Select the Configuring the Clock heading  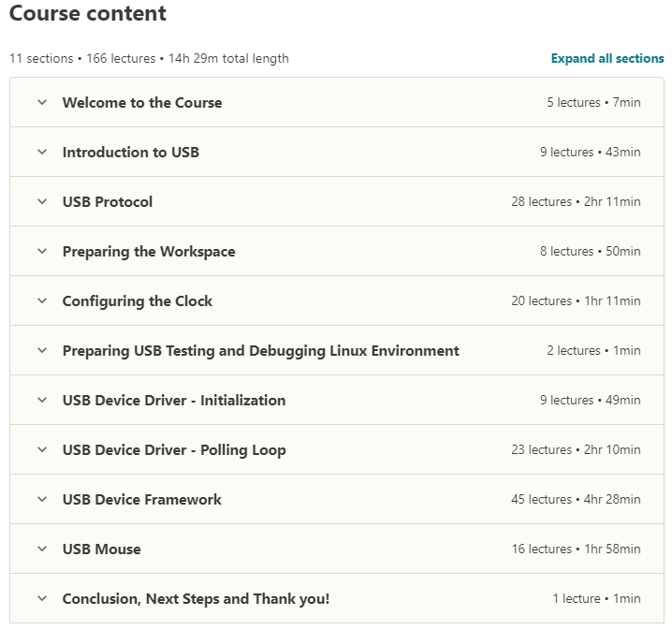tap(138, 300)
